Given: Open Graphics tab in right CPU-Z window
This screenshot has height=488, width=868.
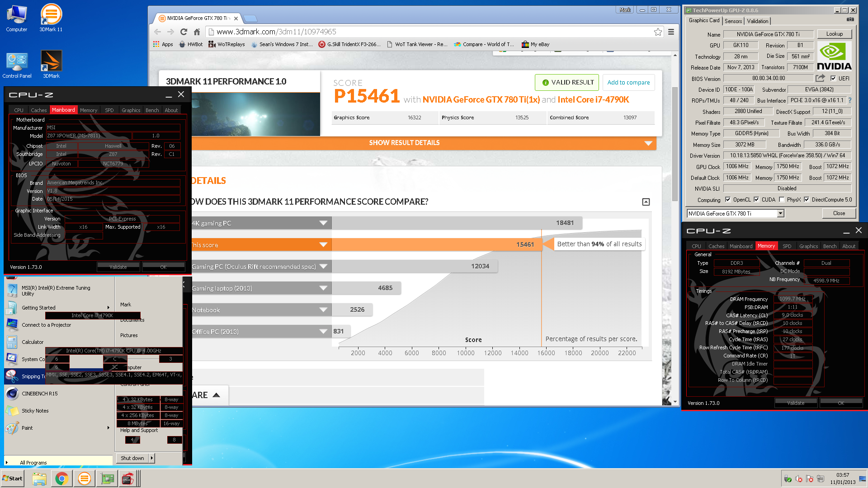Looking at the screenshot, I should pyautogui.click(x=808, y=246).
